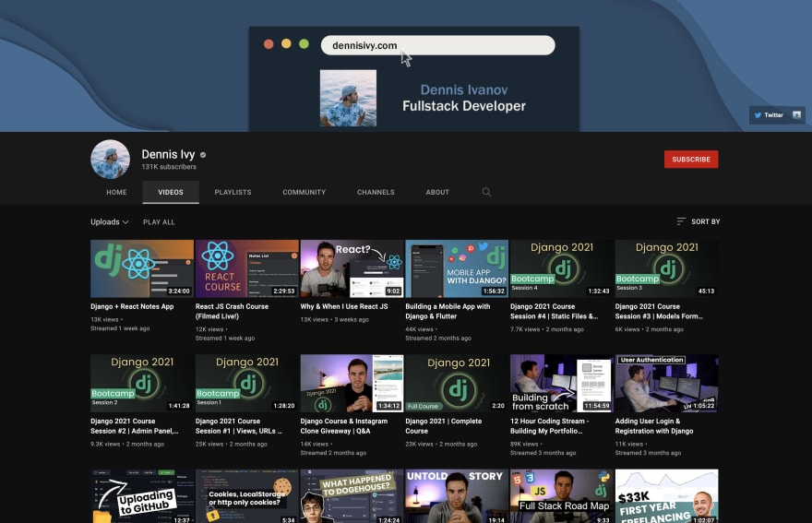The width and height of the screenshot is (812, 523).
Task: Switch to the Community tab
Action: point(304,192)
